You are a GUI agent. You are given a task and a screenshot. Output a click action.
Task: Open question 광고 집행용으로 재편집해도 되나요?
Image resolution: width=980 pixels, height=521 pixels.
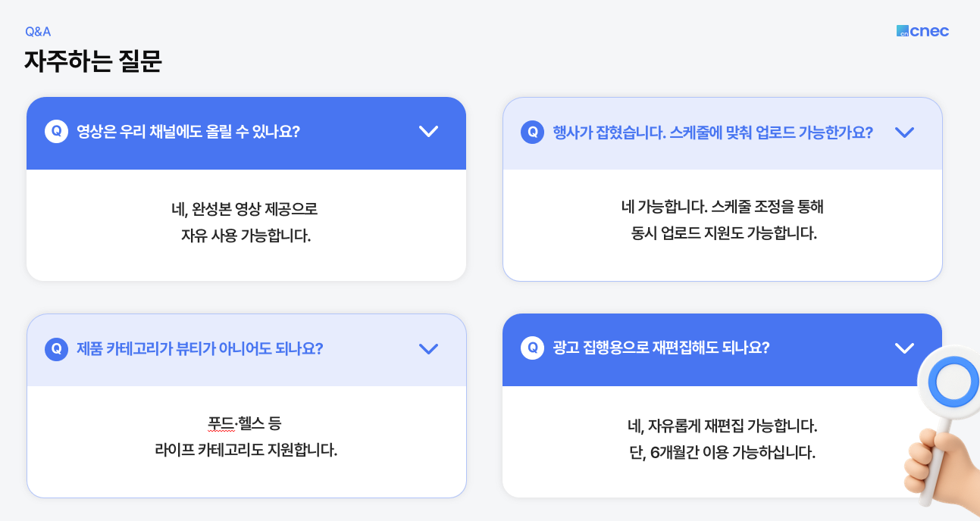[661, 348]
